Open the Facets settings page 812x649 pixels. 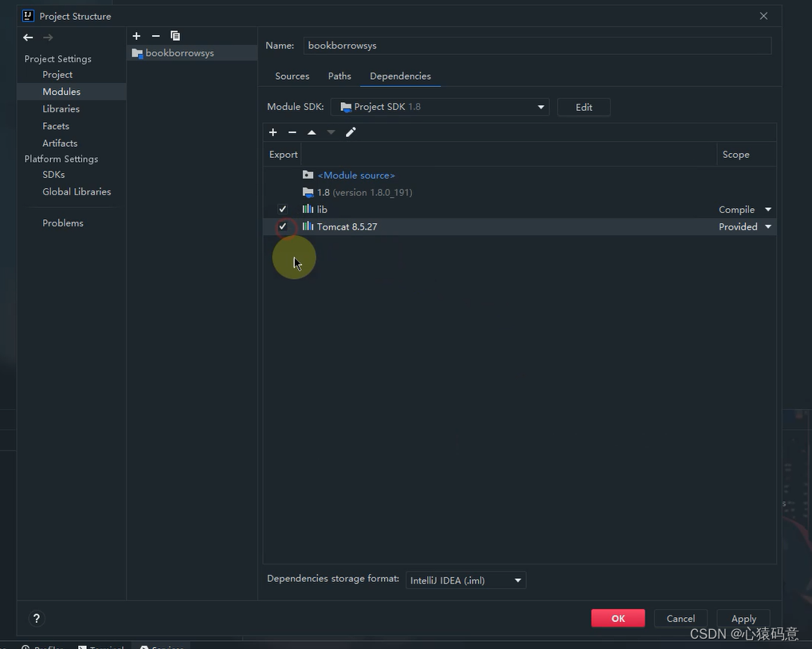tap(56, 126)
